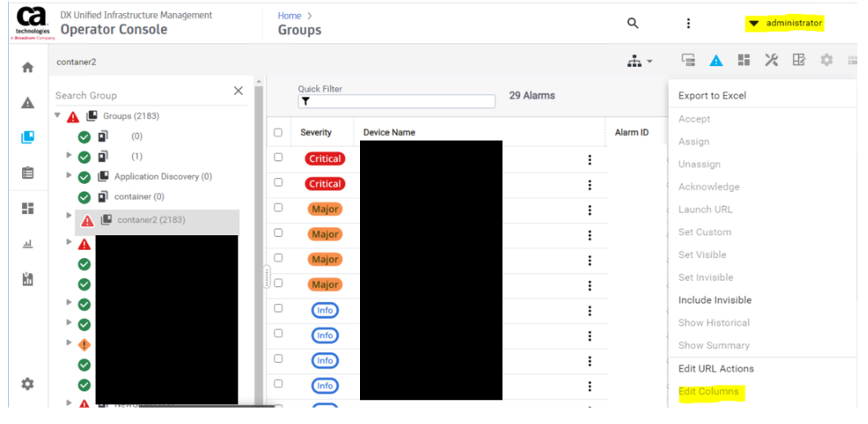Choose Edit Columns from the actions menu
The height and width of the screenshot is (424, 868).
point(709,391)
